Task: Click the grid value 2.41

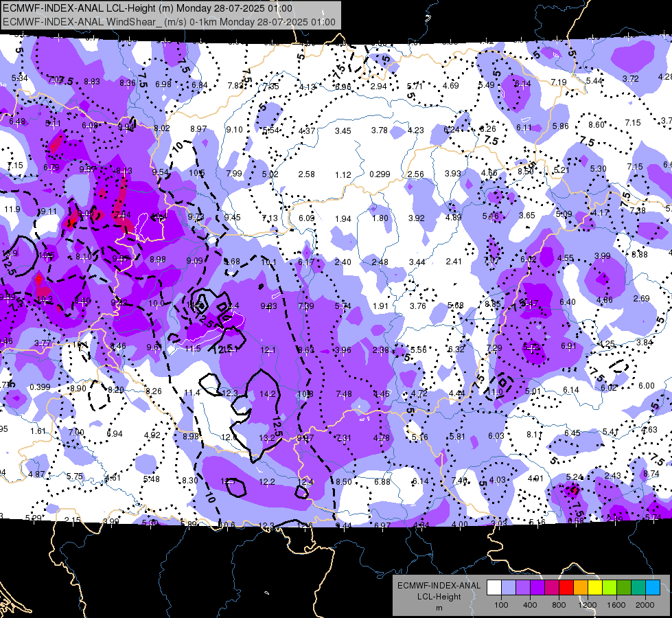Action: tap(454, 261)
